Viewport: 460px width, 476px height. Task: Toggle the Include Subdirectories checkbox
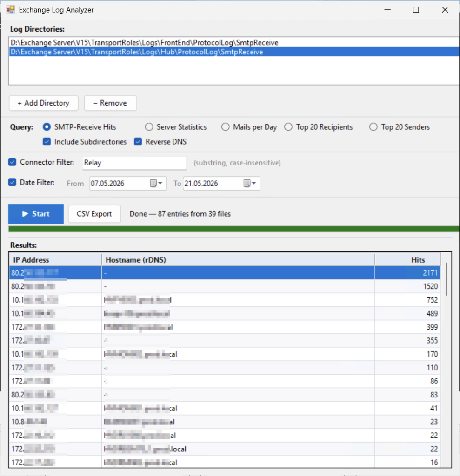(x=47, y=142)
